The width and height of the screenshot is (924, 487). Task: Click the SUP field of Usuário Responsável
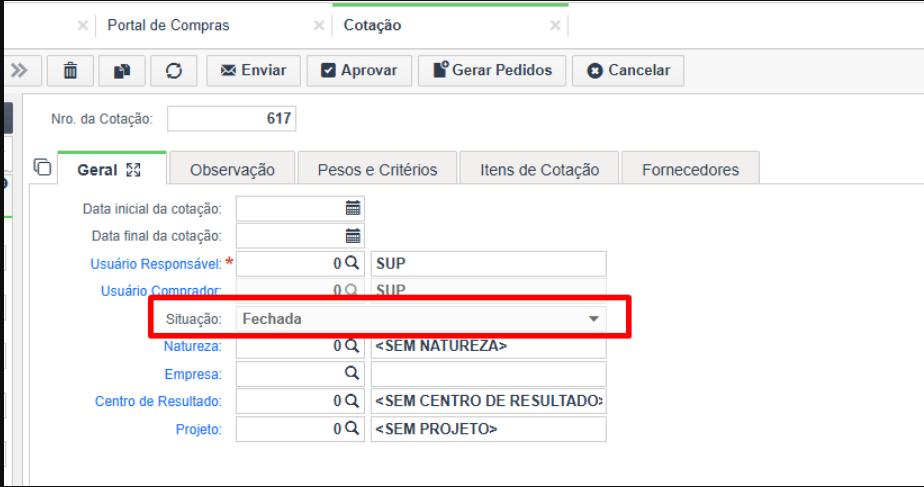tap(489, 264)
